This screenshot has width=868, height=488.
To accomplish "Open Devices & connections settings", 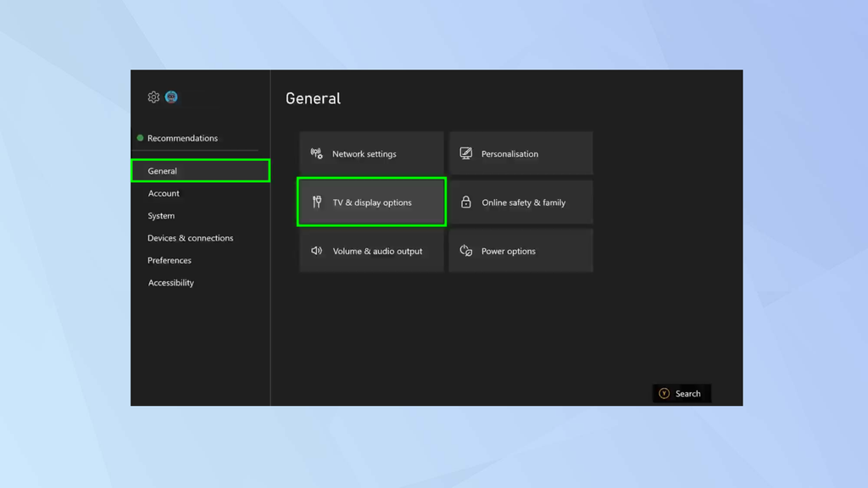I will click(191, 238).
